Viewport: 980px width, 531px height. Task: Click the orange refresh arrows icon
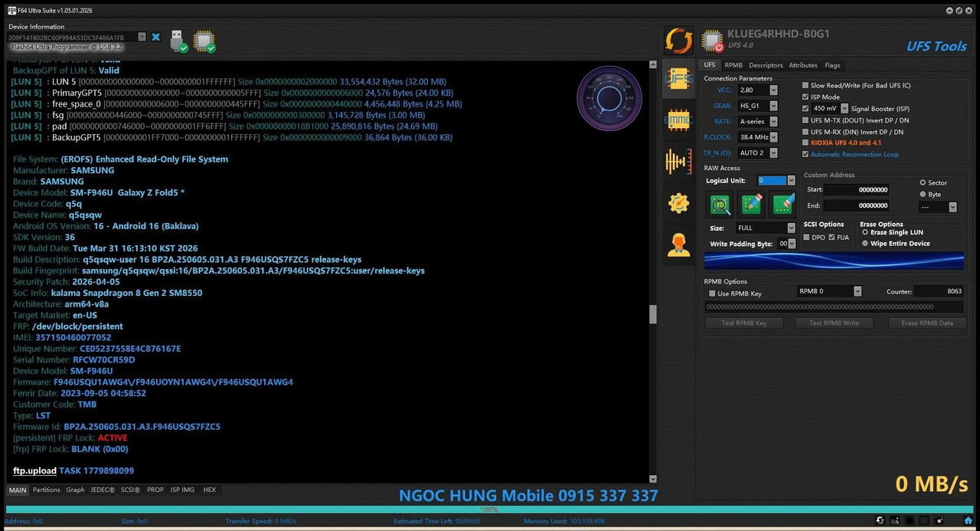coord(678,41)
